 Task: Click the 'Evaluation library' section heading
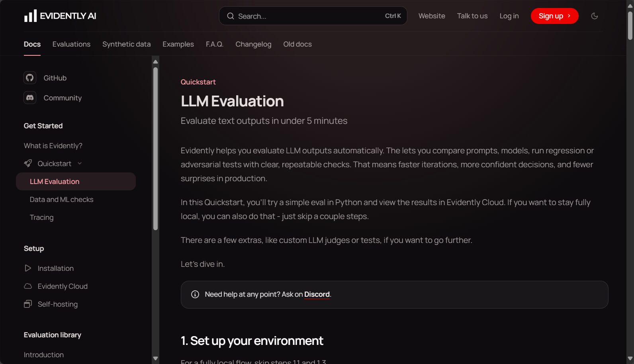click(x=53, y=335)
